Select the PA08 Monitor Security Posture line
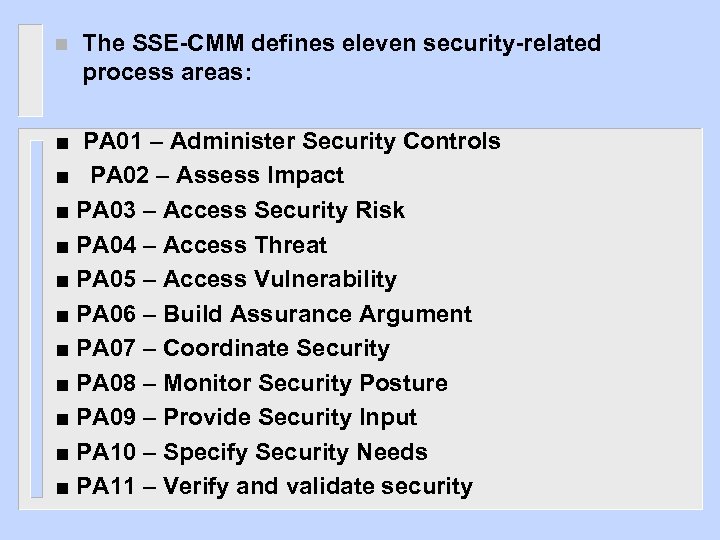Viewport: 720px width, 540px height. (262, 383)
